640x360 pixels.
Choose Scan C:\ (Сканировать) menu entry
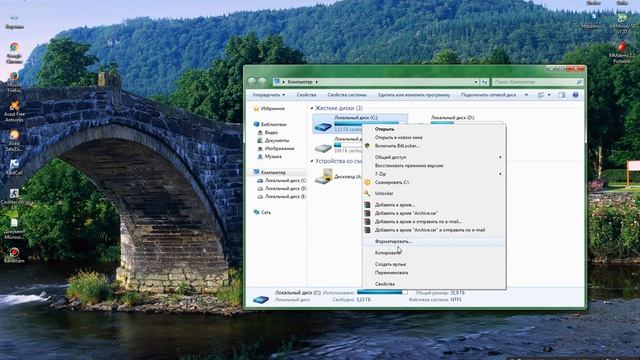[x=434, y=182]
